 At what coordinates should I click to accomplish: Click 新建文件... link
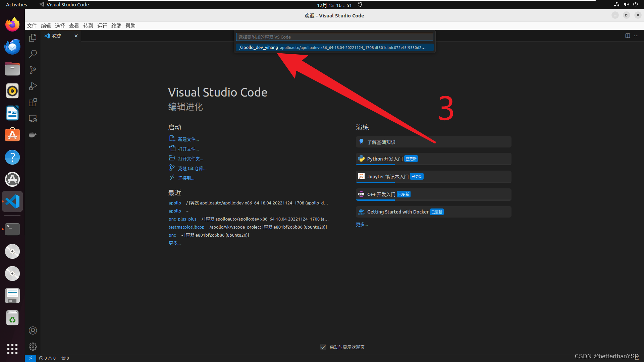pos(188,139)
